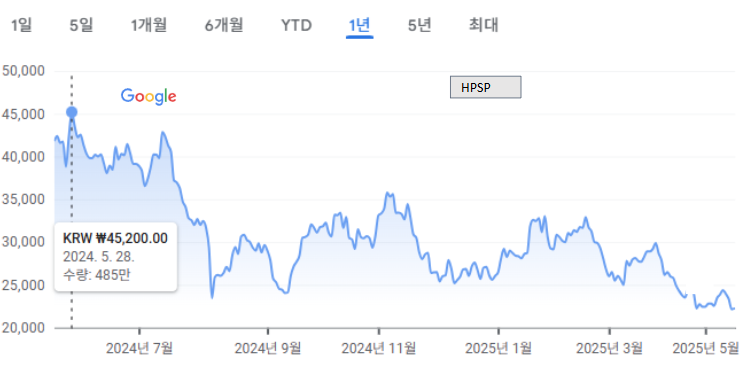
Task: Select the 1일 time range tab
Action: [21, 25]
